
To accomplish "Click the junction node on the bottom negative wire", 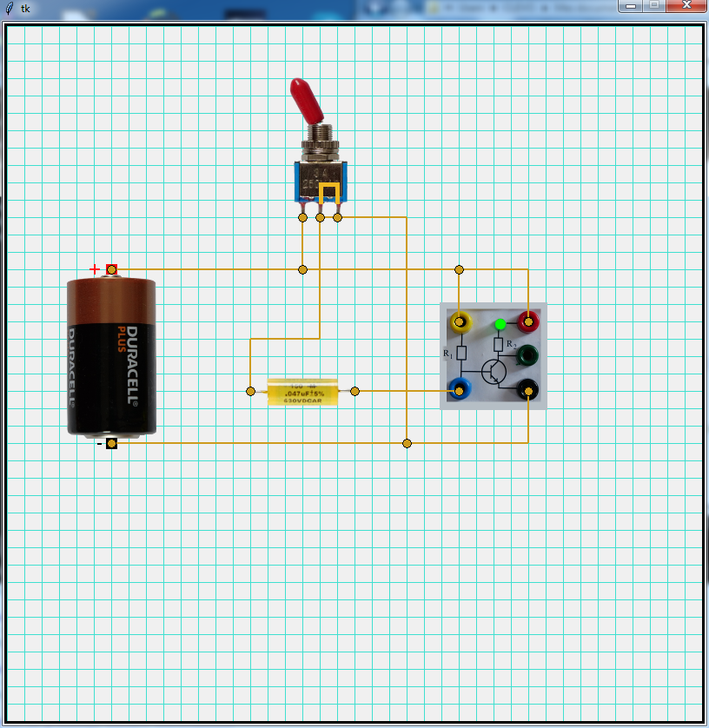I will click(x=407, y=443).
